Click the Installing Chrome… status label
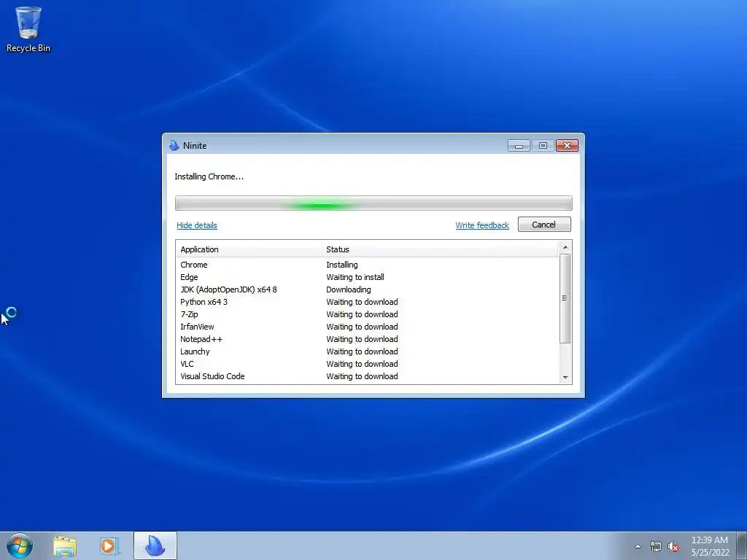Image resolution: width=747 pixels, height=560 pixels. 209,176
